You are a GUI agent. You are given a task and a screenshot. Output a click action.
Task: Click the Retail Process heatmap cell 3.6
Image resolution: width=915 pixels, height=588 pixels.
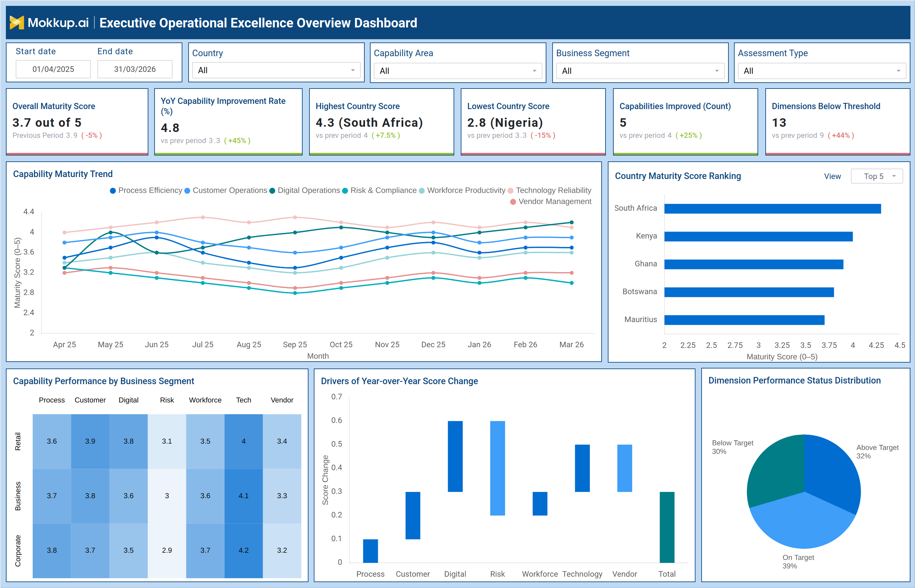pyautogui.click(x=52, y=441)
